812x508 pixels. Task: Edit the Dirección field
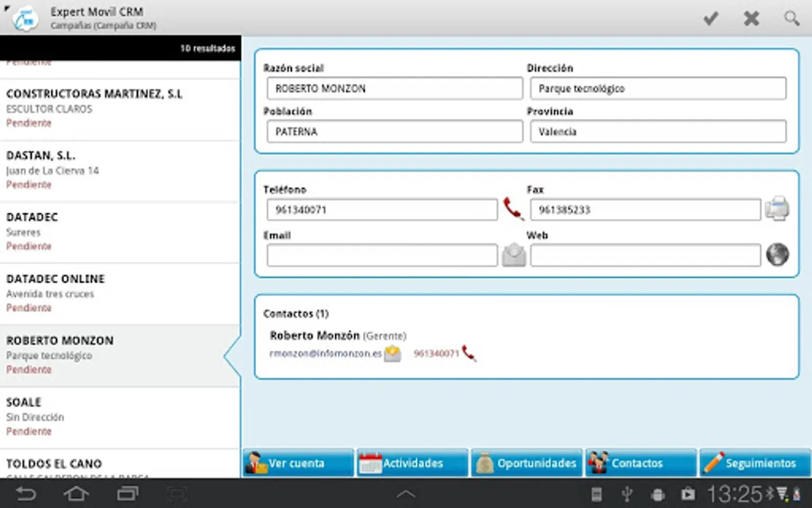(658, 89)
